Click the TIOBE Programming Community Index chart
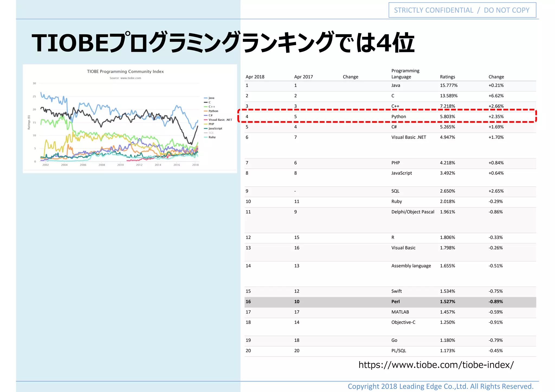 (x=130, y=119)
